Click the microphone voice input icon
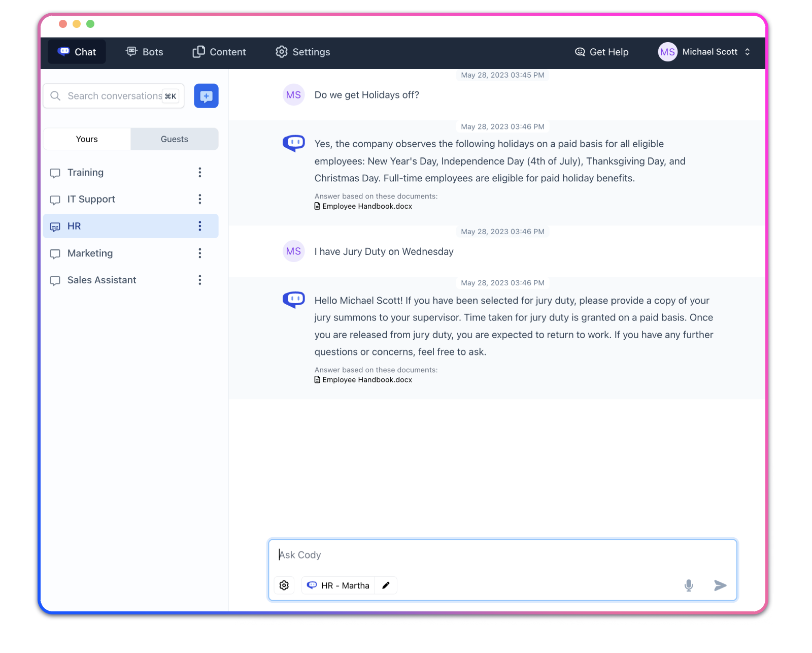 pos(688,585)
